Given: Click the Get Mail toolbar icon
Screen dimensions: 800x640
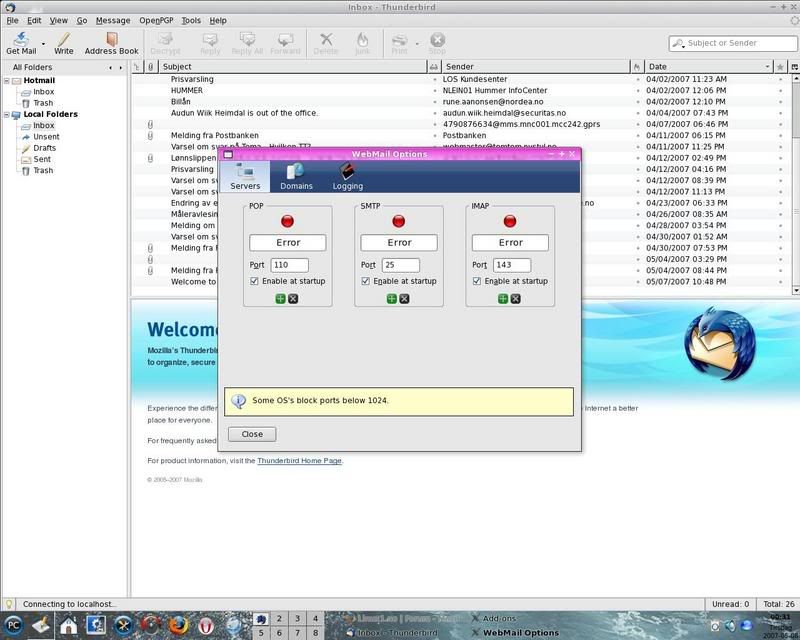Looking at the screenshot, I should 21,43.
